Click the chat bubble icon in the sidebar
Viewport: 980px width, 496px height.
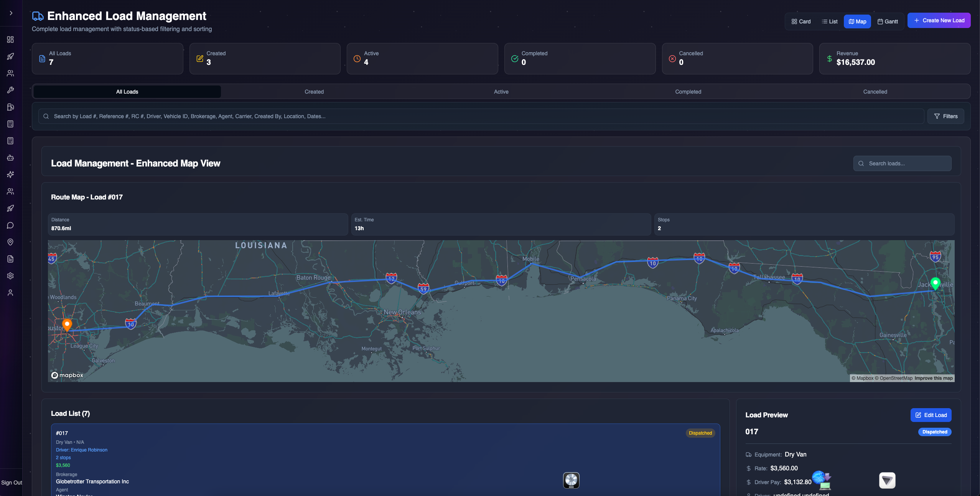tap(10, 225)
